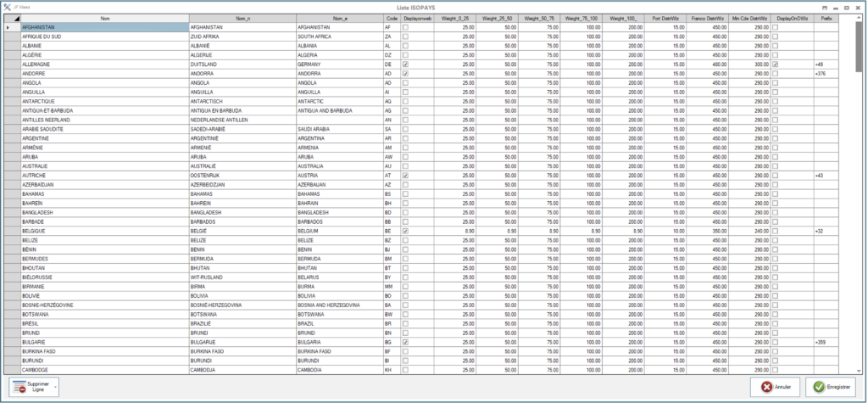Image resolution: width=868 pixels, height=403 pixels.
Task: Uncheck Displayonweb for ALLEMAGNE
Action: [405, 64]
